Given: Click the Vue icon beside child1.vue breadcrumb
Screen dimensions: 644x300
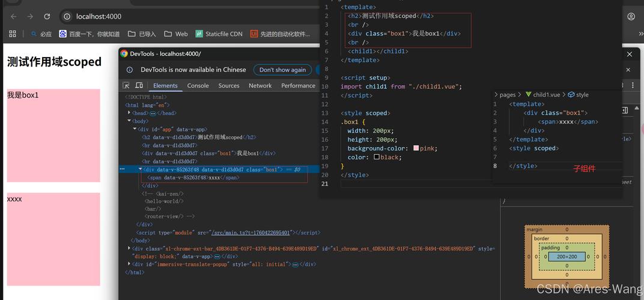Looking at the screenshot, I should tap(528, 94).
